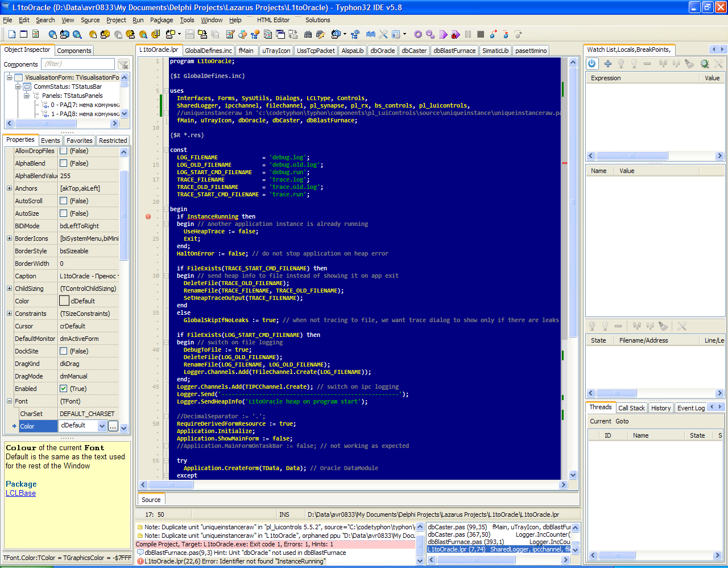Click the watch list power icon
The image size is (728, 568).
click(x=592, y=64)
